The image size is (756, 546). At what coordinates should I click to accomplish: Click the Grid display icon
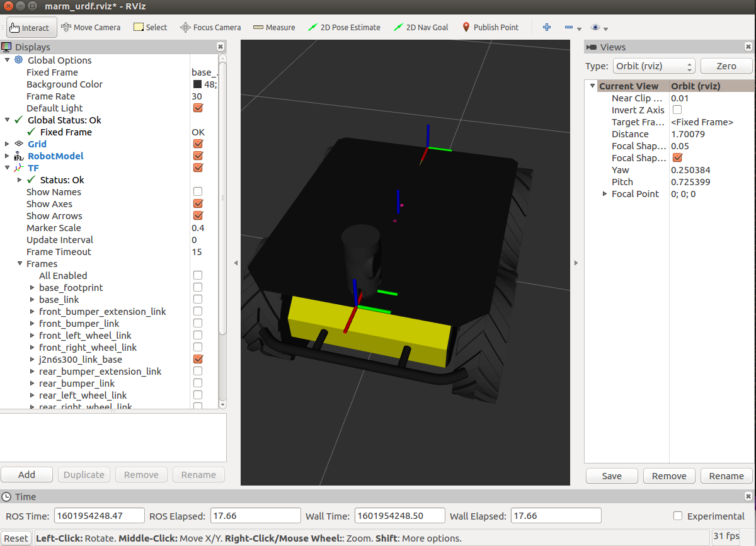tap(18, 144)
